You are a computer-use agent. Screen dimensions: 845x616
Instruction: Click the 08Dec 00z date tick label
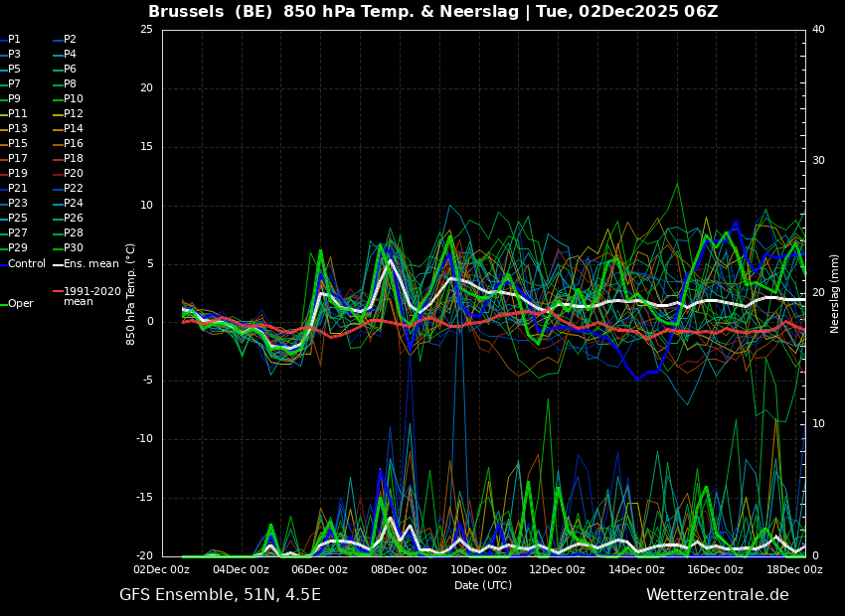click(x=399, y=570)
